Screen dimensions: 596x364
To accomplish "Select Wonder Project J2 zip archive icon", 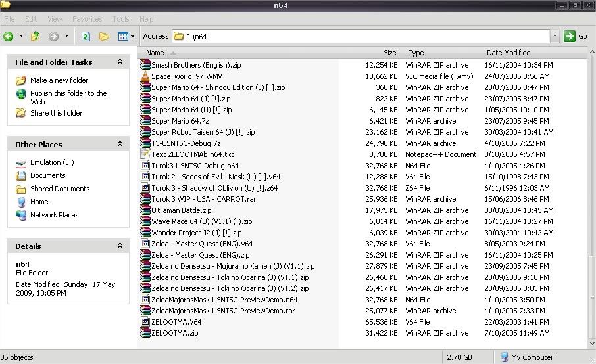I will click(x=145, y=233).
